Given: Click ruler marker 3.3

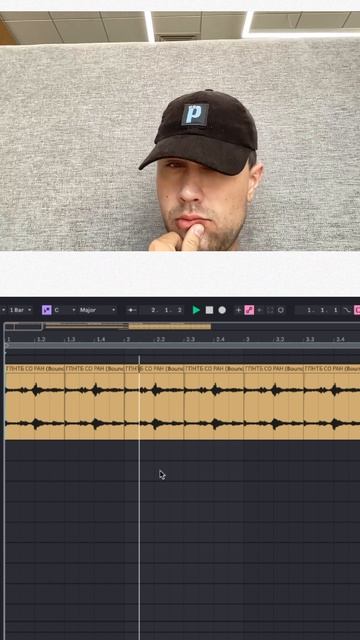Looking at the screenshot, I should tap(310, 339).
